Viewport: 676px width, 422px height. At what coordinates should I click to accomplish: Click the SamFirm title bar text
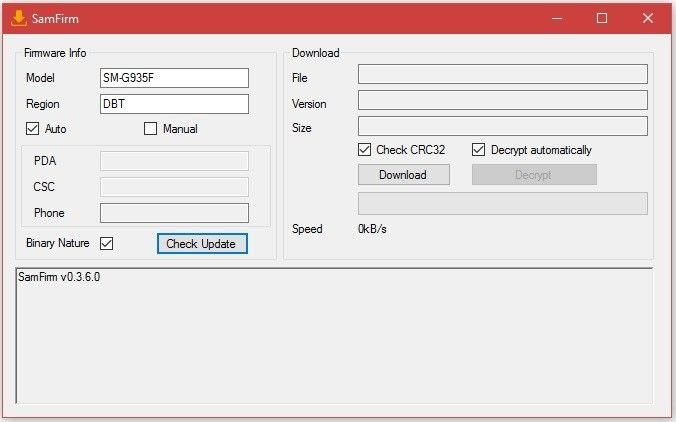(x=55, y=19)
